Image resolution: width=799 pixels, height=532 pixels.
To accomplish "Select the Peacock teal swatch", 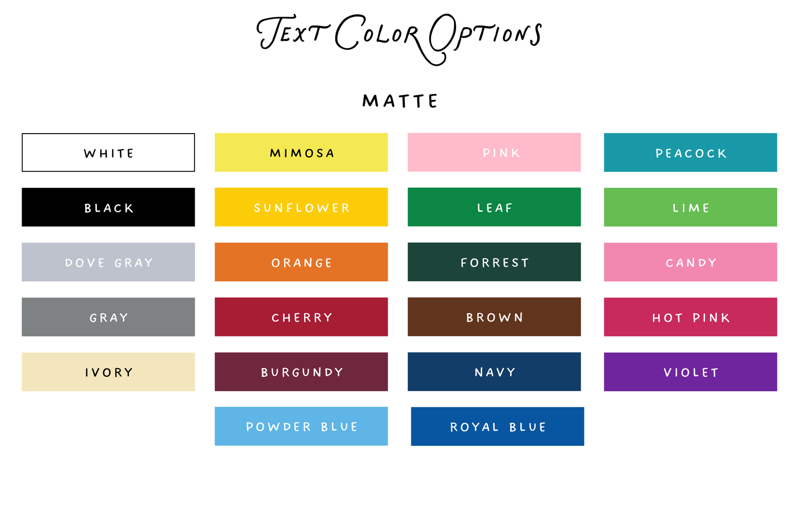I will [691, 152].
